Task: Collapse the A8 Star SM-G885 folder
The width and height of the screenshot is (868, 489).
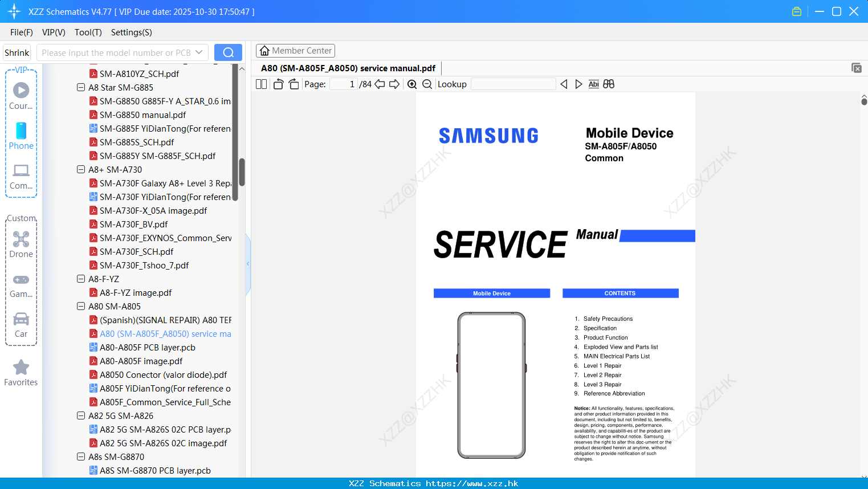Action: click(81, 87)
